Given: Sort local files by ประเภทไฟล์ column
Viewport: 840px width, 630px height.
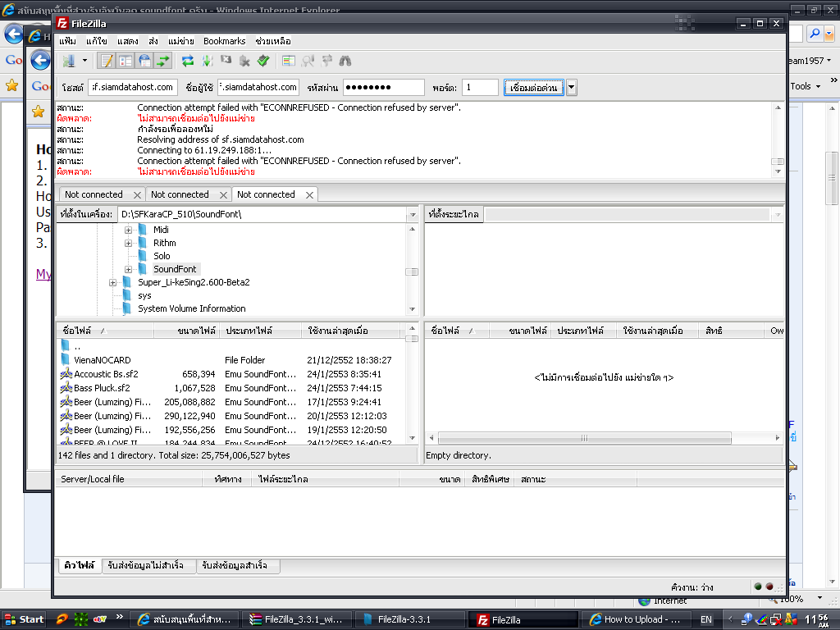Looking at the screenshot, I should [x=260, y=331].
